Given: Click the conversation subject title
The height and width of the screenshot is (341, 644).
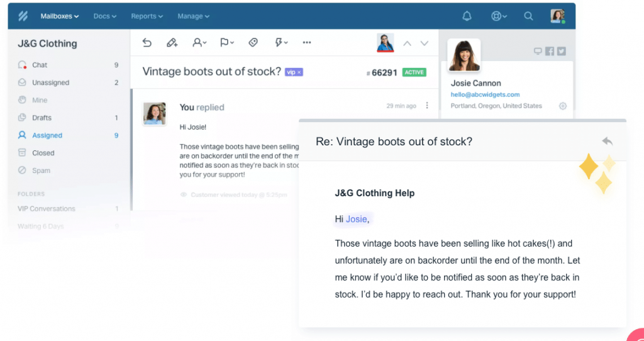Looking at the screenshot, I should [211, 72].
